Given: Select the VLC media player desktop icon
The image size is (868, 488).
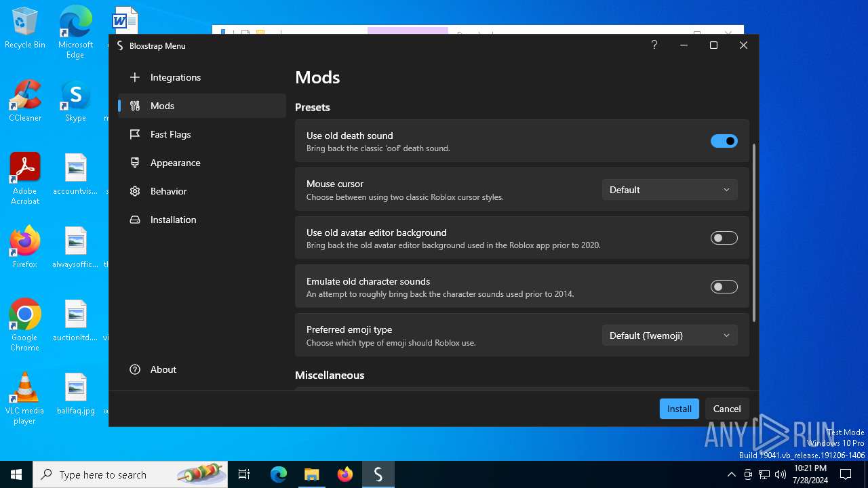Looking at the screenshot, I should click(x=25, y=398).
